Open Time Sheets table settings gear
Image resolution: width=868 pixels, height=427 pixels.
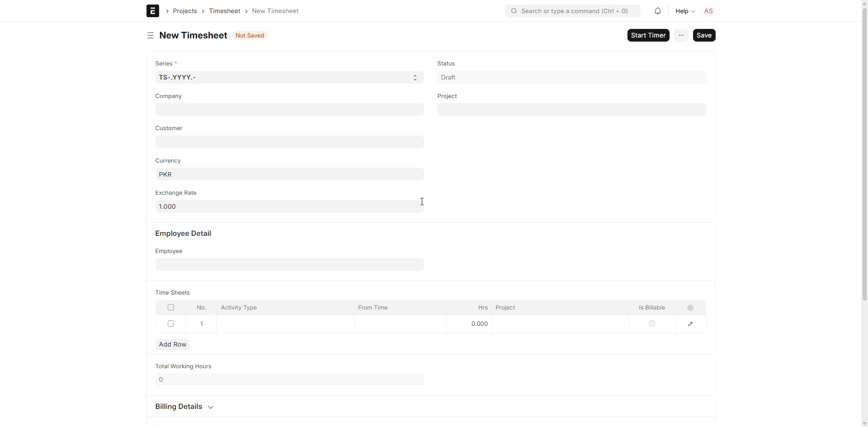click(690, 308)
